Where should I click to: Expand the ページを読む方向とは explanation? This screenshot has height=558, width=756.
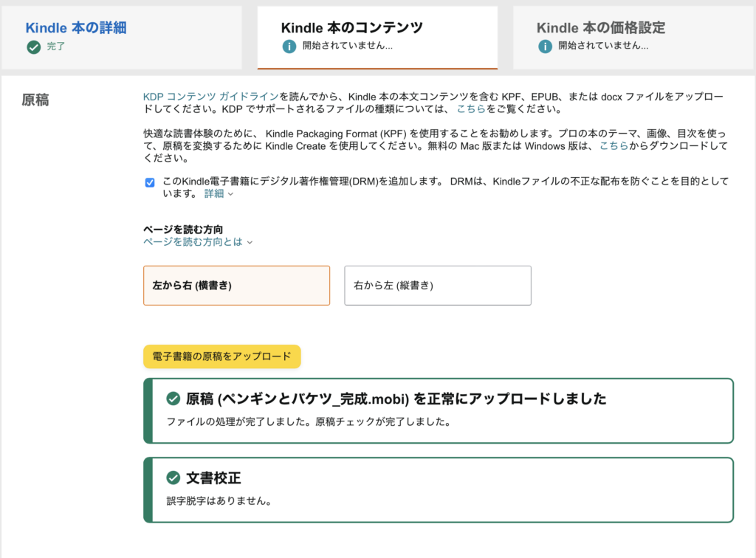click(197, 241)
